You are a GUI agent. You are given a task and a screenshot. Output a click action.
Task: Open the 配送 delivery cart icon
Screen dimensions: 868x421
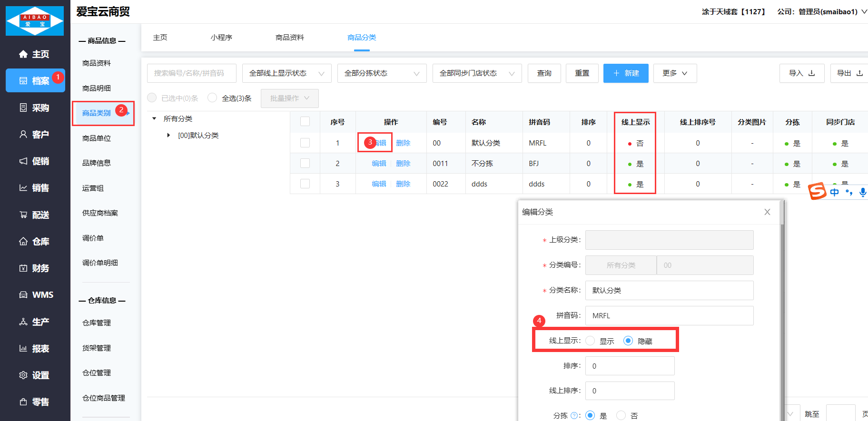pyautogui.click(x=23, y=215)
